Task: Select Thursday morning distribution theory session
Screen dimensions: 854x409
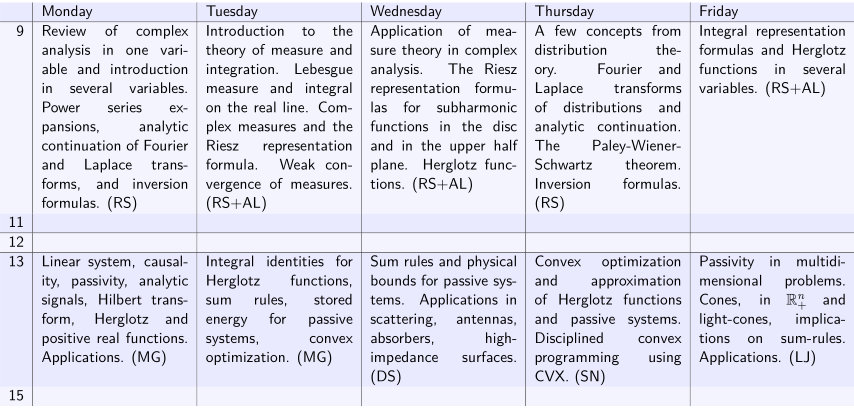Action: point(608,118)
